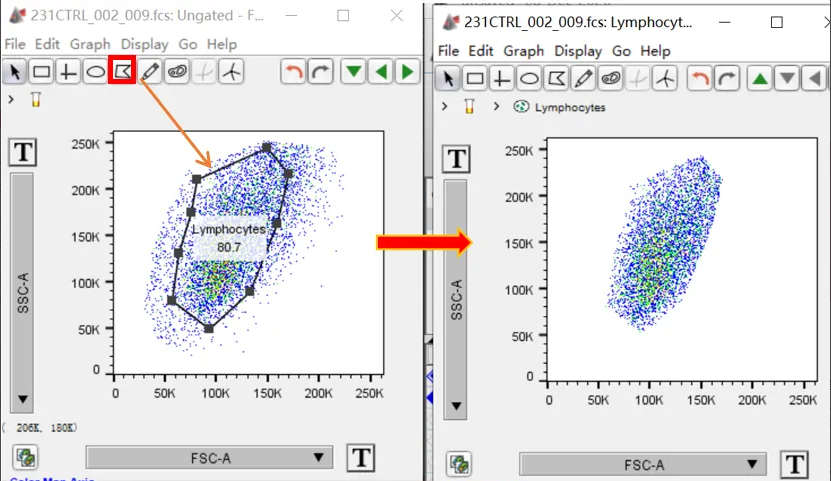Viewport: 831px width, 481px height.
Task: Open the FSC-A axis dropdown in the Ungated window
Action: 209,458
